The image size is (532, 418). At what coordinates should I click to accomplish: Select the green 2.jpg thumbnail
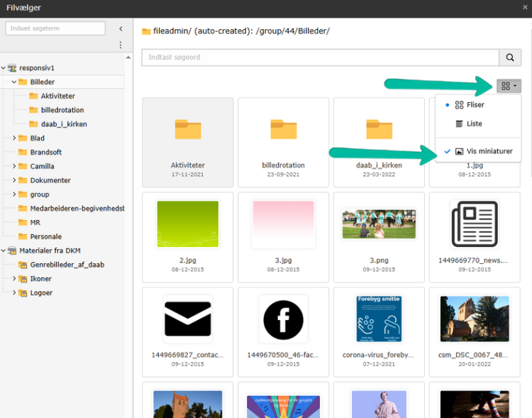[x=188, y=224]
